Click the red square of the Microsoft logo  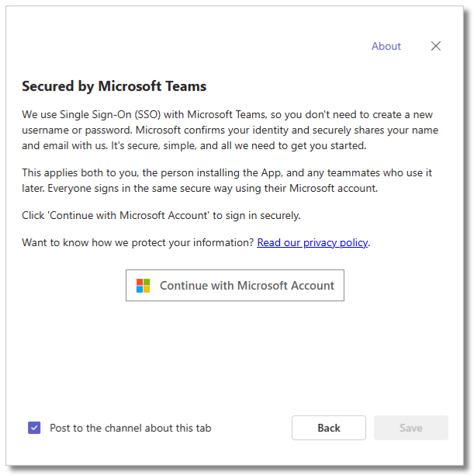tap(140, 282)
